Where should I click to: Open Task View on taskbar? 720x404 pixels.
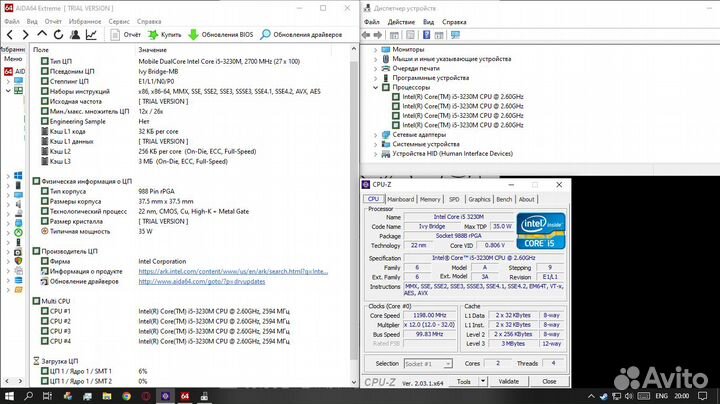click(x=47, y=396)
